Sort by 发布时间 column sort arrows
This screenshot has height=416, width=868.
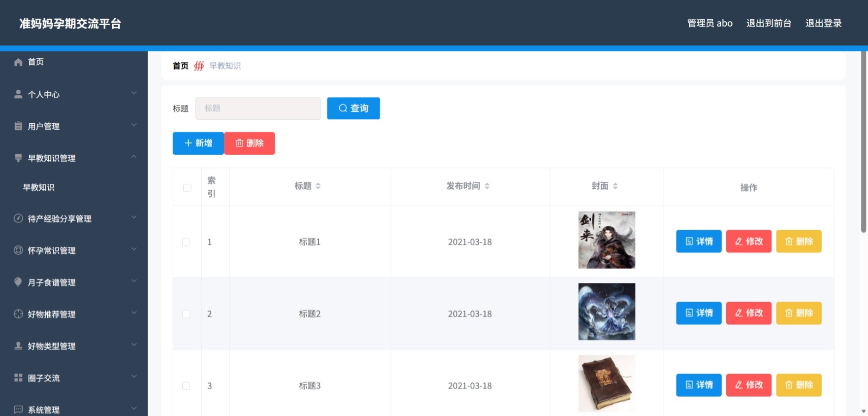click(487, 186)
